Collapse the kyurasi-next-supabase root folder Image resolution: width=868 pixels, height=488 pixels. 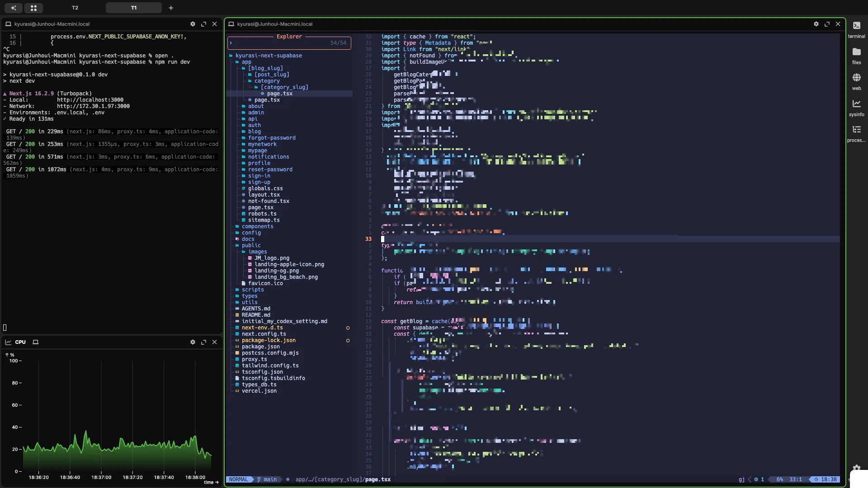click(269, 56)
